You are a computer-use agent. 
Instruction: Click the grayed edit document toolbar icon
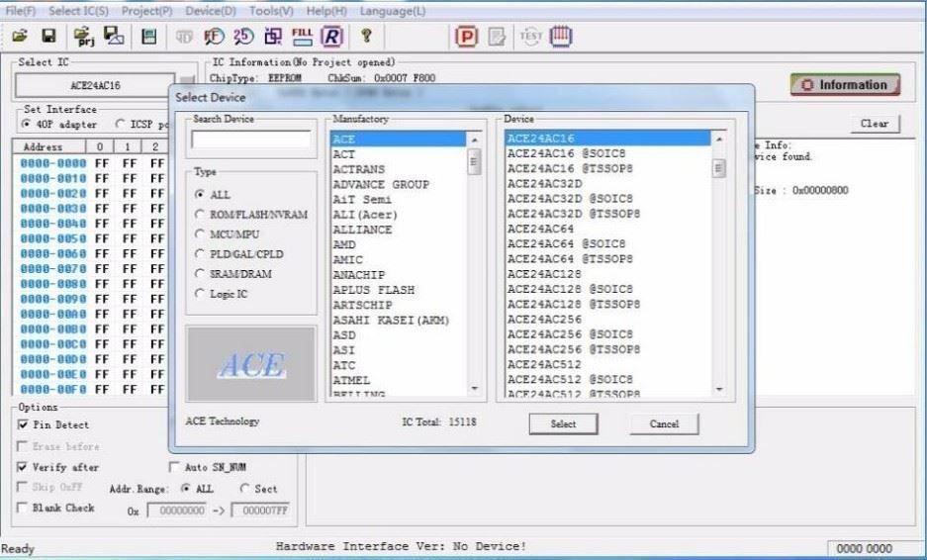point(497,37)
